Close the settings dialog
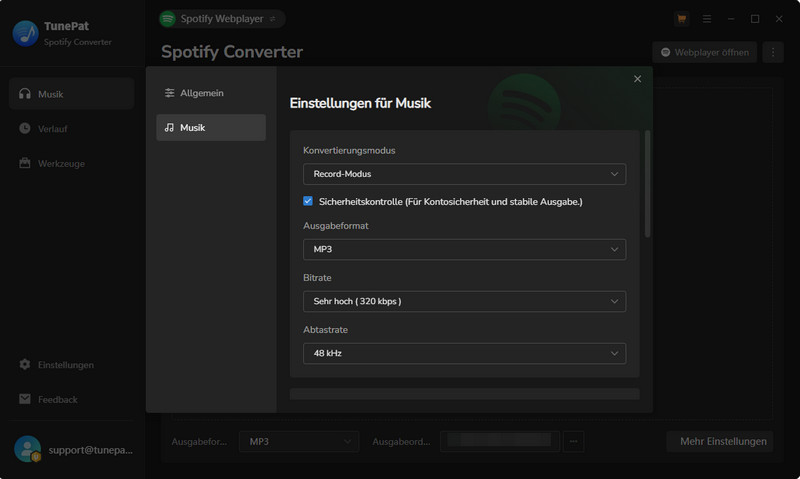 point(637,79)
